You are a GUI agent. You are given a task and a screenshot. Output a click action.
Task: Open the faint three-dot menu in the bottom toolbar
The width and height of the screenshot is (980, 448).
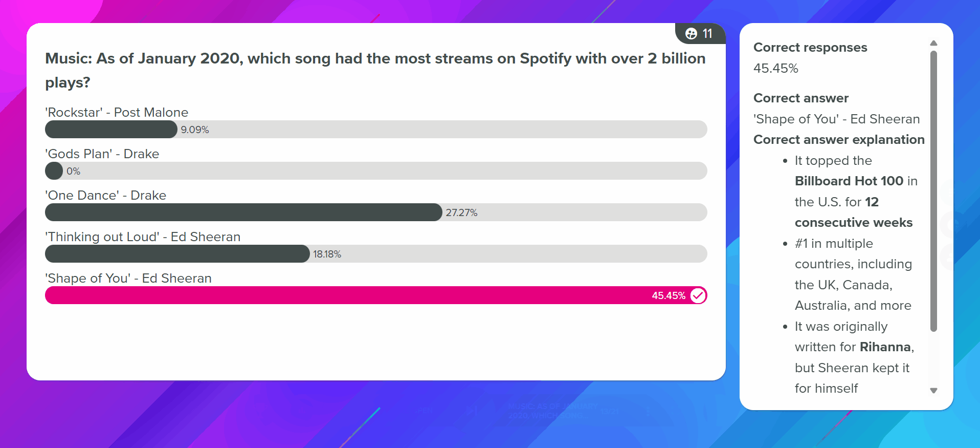(x=648, y=411)
